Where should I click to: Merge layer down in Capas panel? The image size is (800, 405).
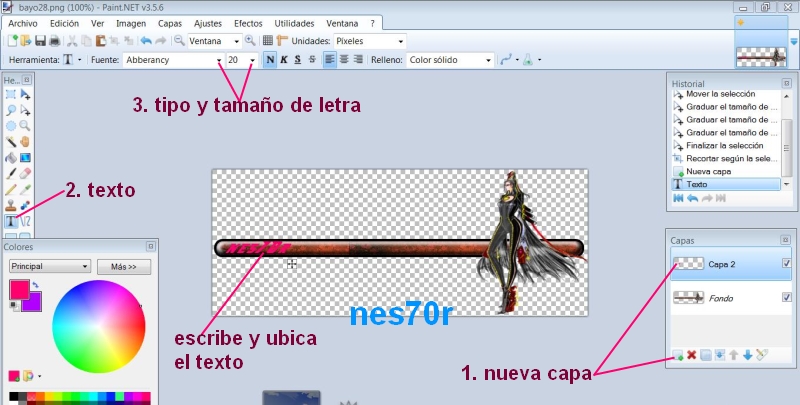pos(720,355)
